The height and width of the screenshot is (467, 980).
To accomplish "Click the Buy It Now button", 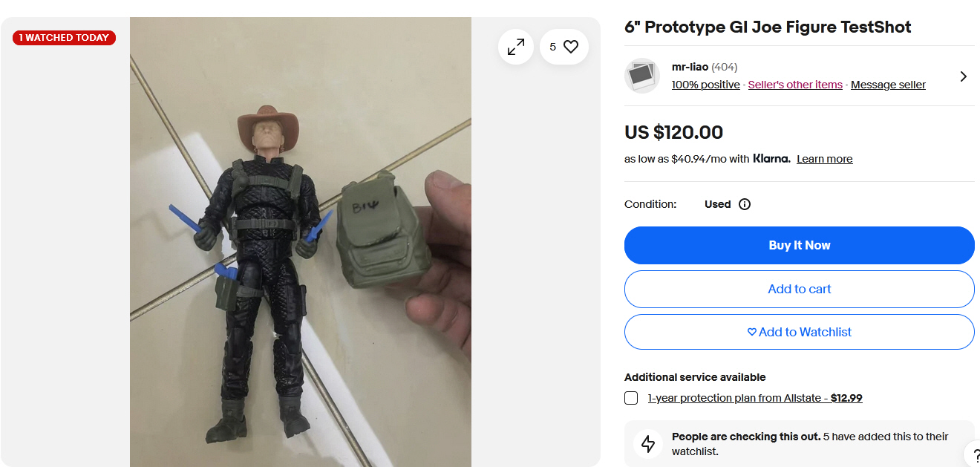I will click(x=799, y=245).
